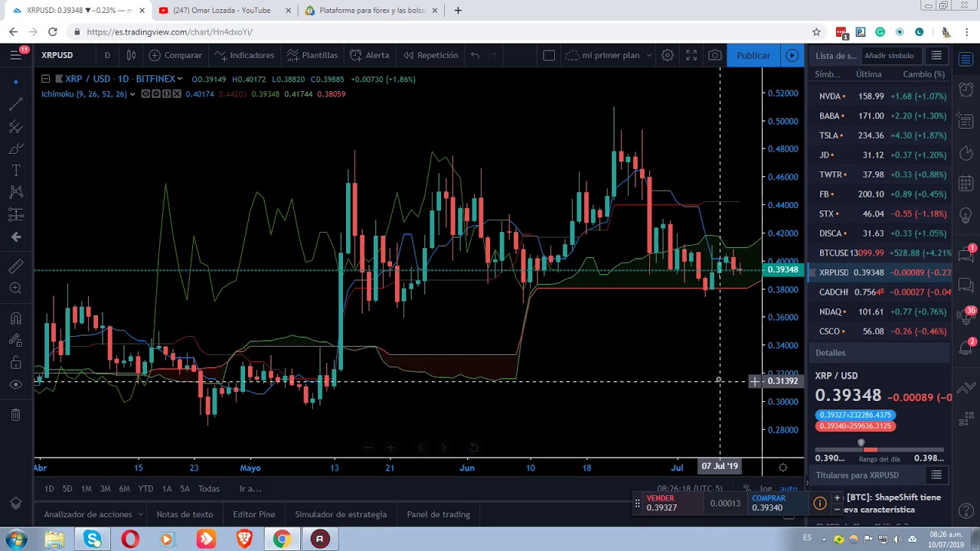
Task: Collapse the chart legend toggle box
Action: point(45,79)
